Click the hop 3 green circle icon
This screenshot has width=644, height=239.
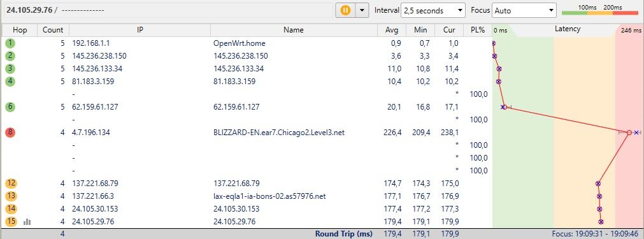coord(10,69)
